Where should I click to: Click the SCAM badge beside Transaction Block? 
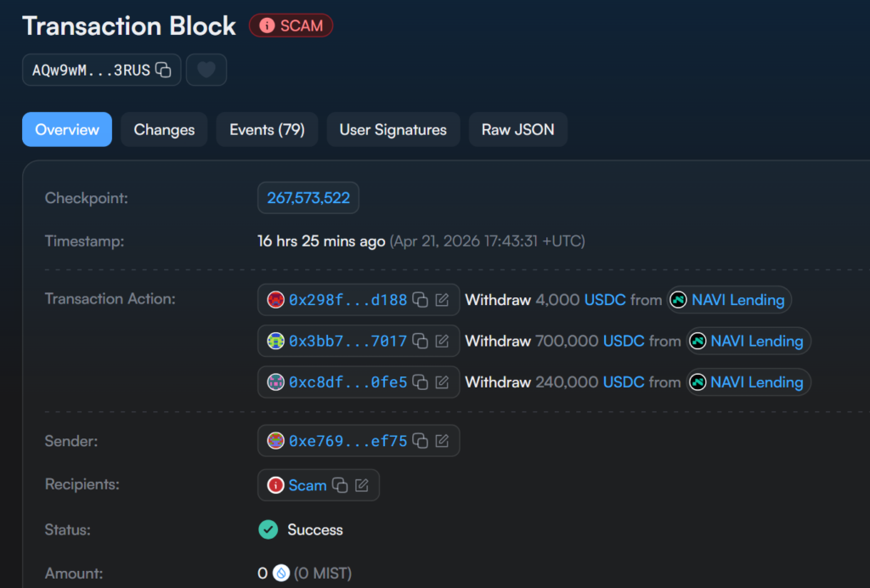click(x=291, y=25)
